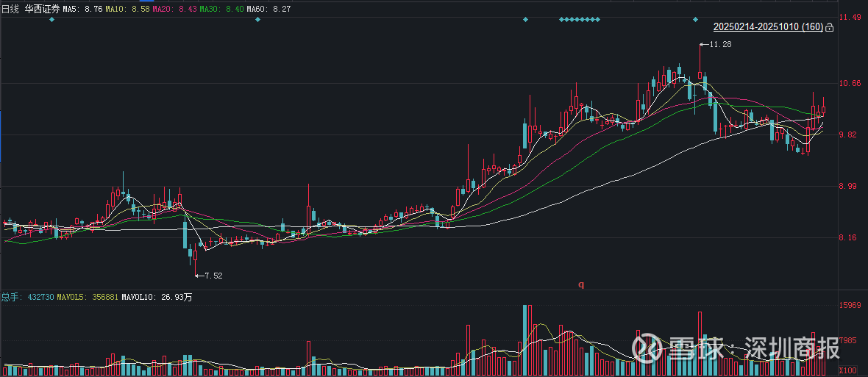Click the 9.82 price axis label
868x377 pixels.
coord(850,135)
